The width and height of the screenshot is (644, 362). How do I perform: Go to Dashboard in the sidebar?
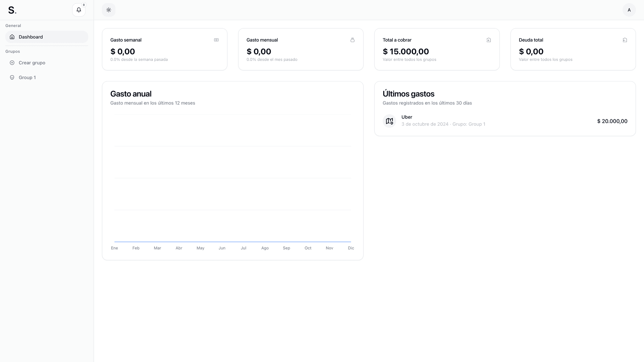(47, 37)
